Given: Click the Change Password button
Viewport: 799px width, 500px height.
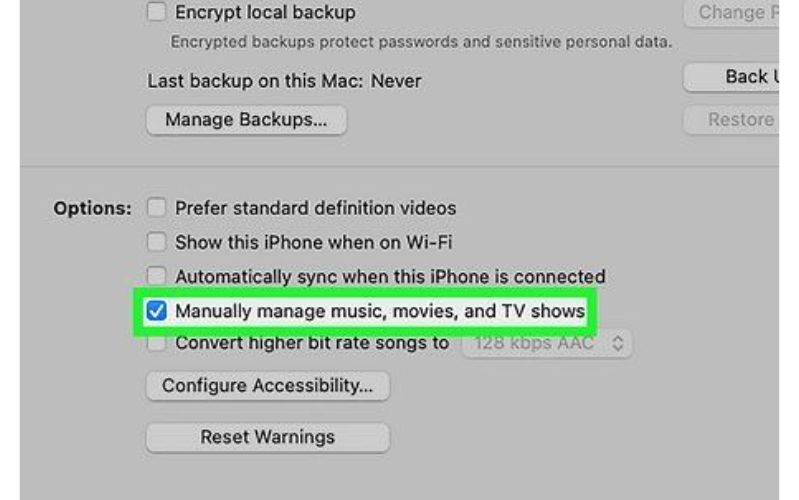Looking at the screenshot, I should click(x=731, y=12).
